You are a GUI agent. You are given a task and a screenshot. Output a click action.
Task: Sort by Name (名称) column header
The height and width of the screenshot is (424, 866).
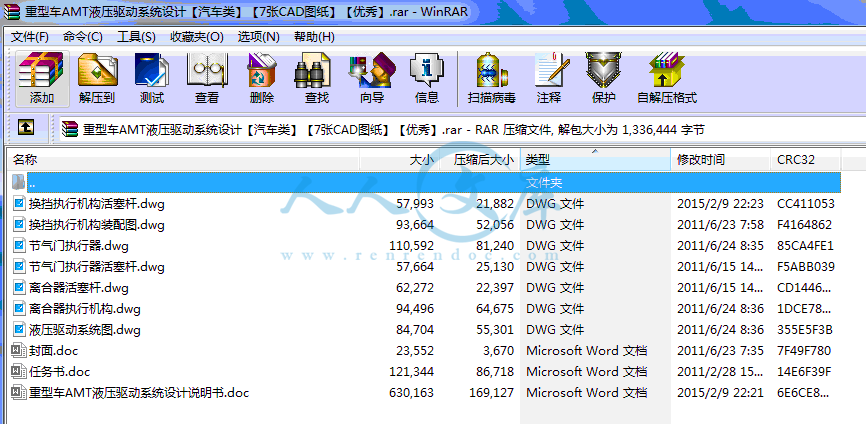183,160
